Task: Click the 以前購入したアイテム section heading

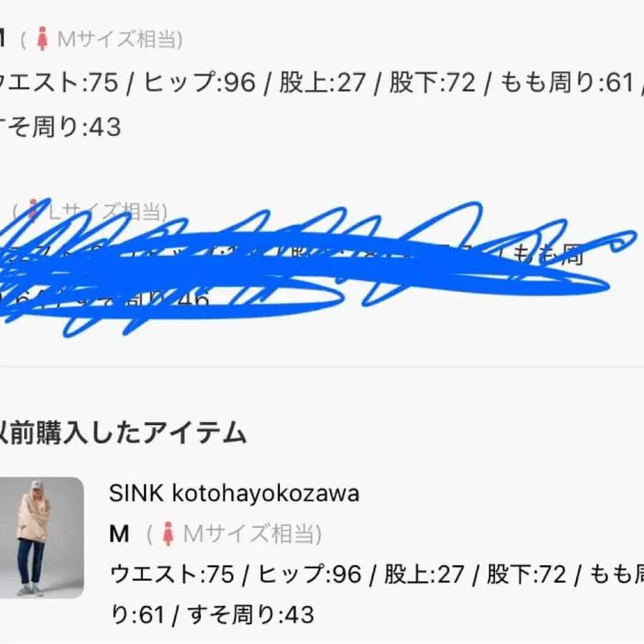Action: point(122,432)
